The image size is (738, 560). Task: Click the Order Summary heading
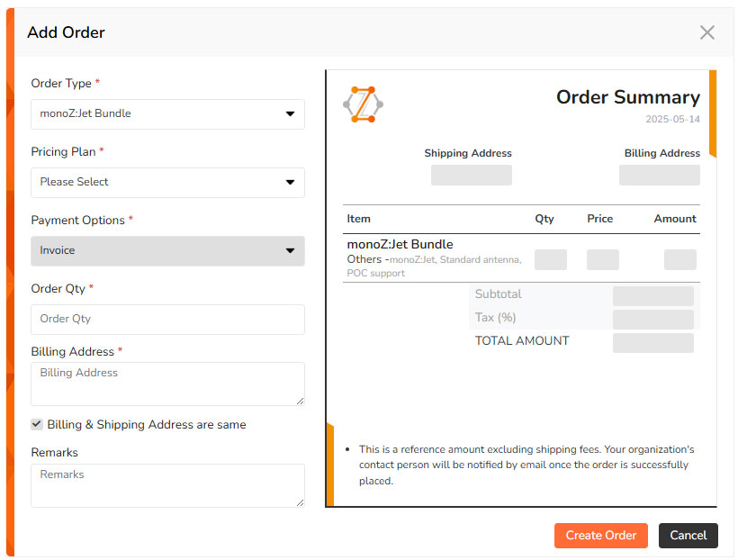[627, 97]
